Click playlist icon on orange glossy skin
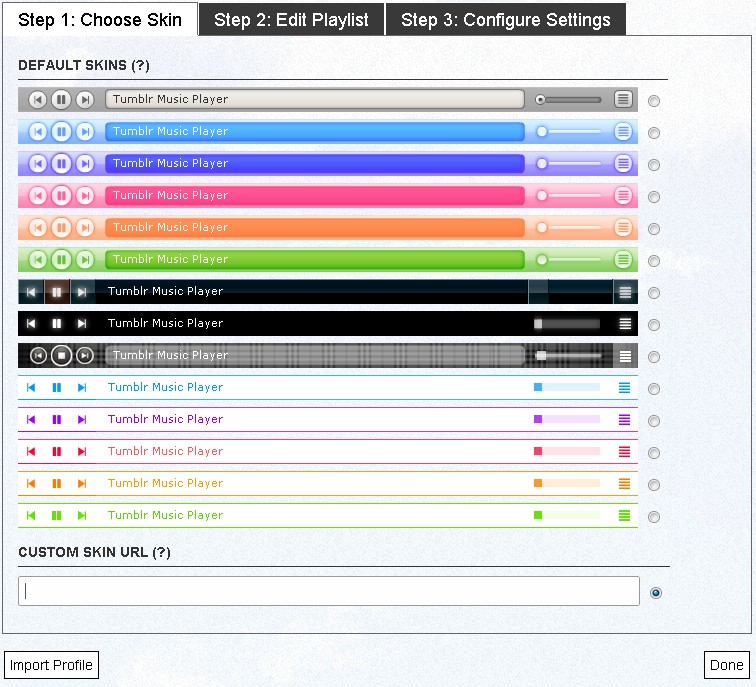Screen dimensions: 756x687 623,228
